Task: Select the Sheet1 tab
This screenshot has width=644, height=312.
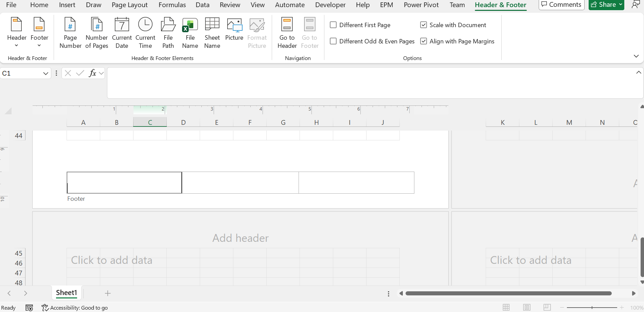Action: point(67,293)
